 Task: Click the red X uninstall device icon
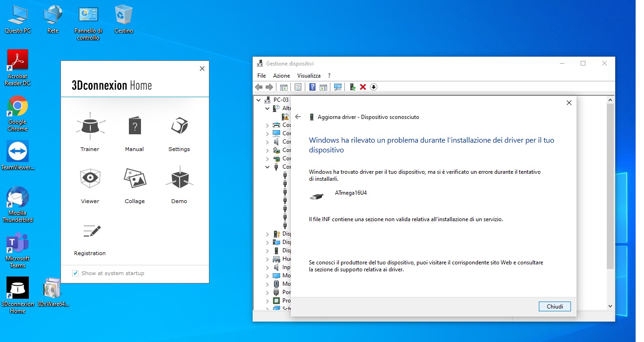point(363,87)
